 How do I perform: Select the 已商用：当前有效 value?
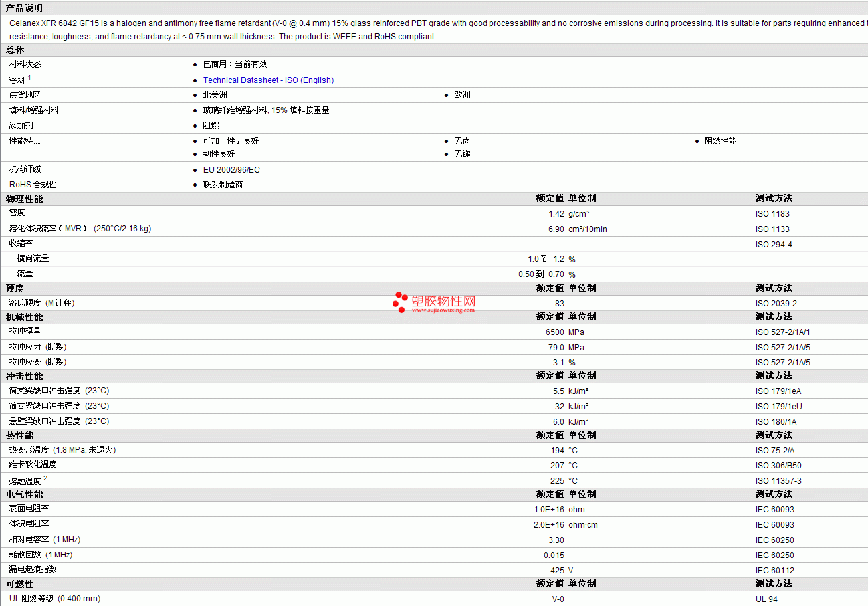[235, 64]
